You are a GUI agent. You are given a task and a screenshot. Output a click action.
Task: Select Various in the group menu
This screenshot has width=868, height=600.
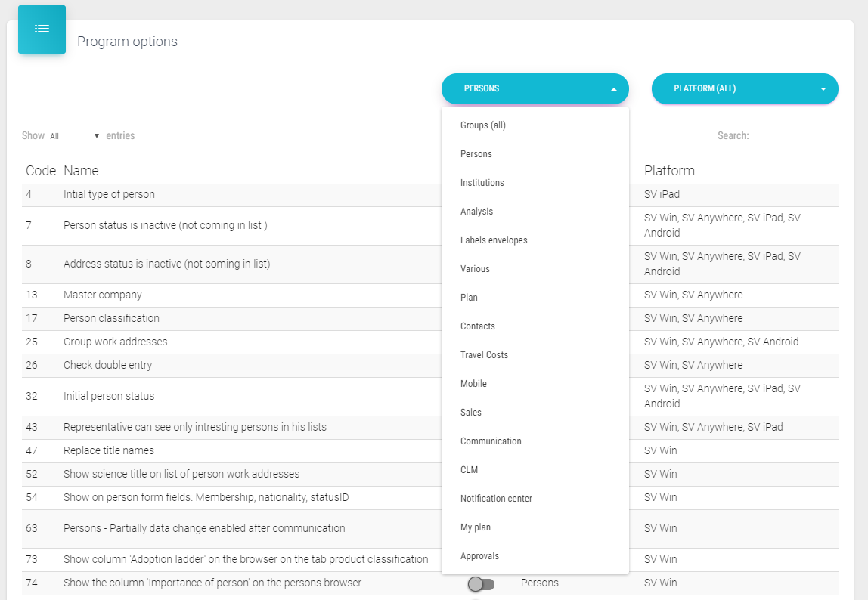[x=475, y=269]
